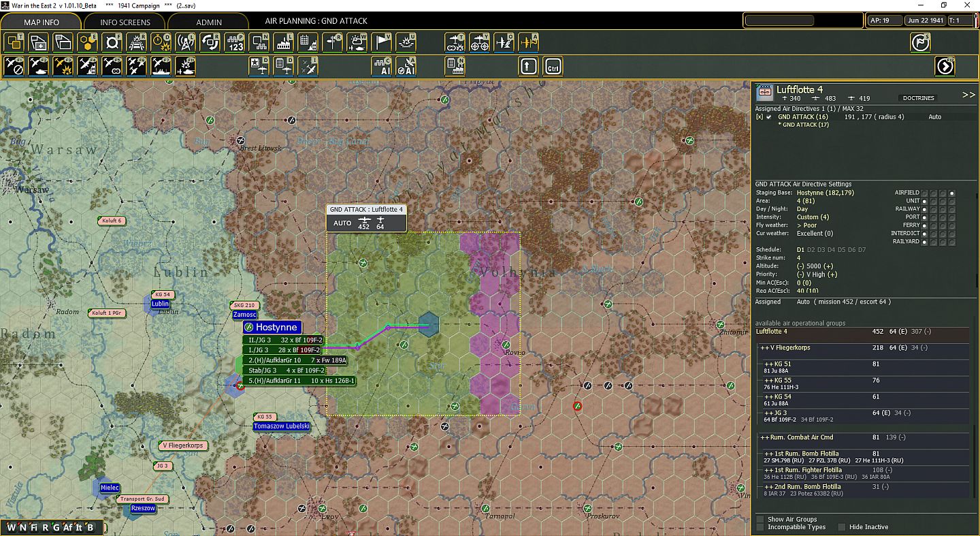Select the ground support air directive icon (F2)
Image resolution: width=980 pixels, height=536 pixels.
[39, 66]
